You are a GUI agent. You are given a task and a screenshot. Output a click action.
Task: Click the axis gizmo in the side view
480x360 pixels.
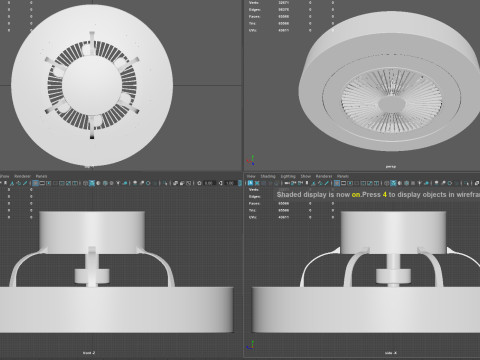(x=251, y=345)
